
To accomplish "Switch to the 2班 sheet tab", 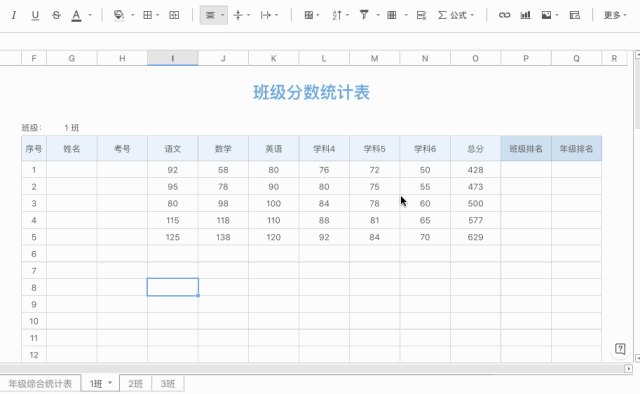I will click(136, 384).
